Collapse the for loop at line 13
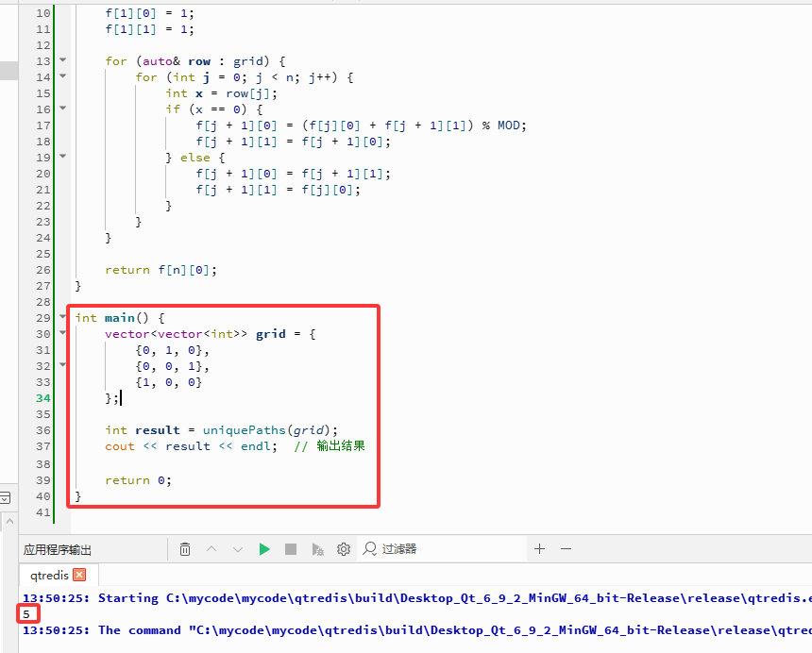The width and height of the screenshot is (812, 653). [x=63, y=60]
